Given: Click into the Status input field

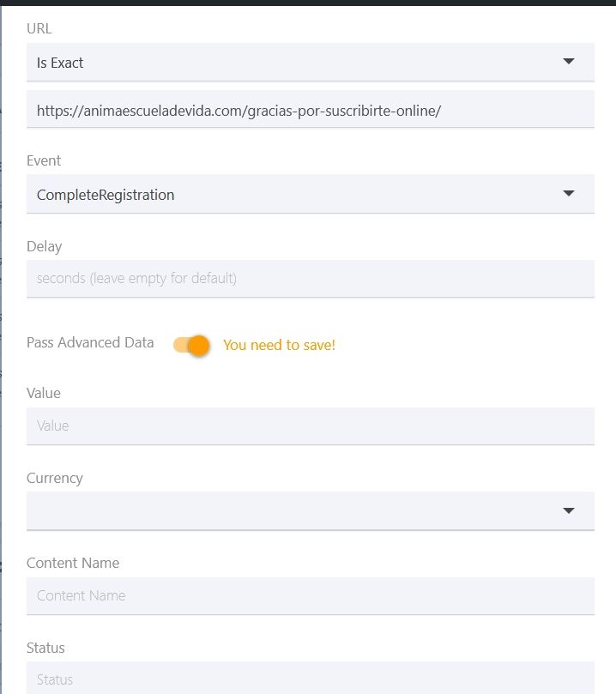Looking at the screenshot, I should [311, 678].
